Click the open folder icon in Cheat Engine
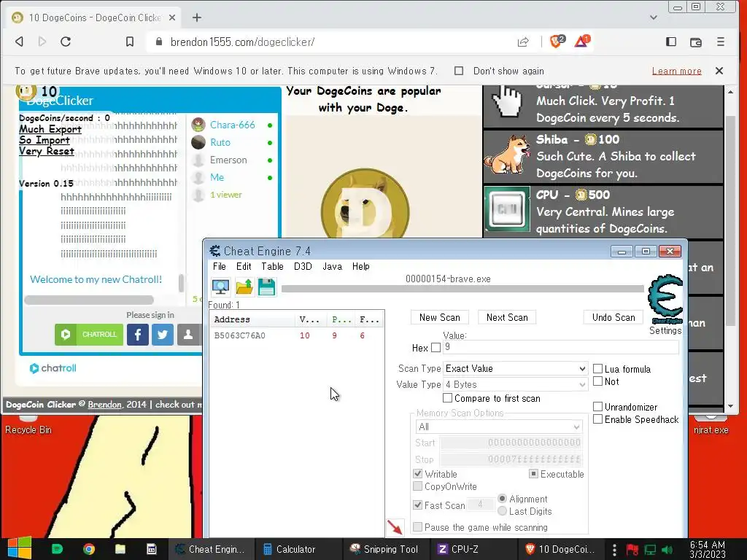Screen dimensions: 747x560 tap(244, 287)
